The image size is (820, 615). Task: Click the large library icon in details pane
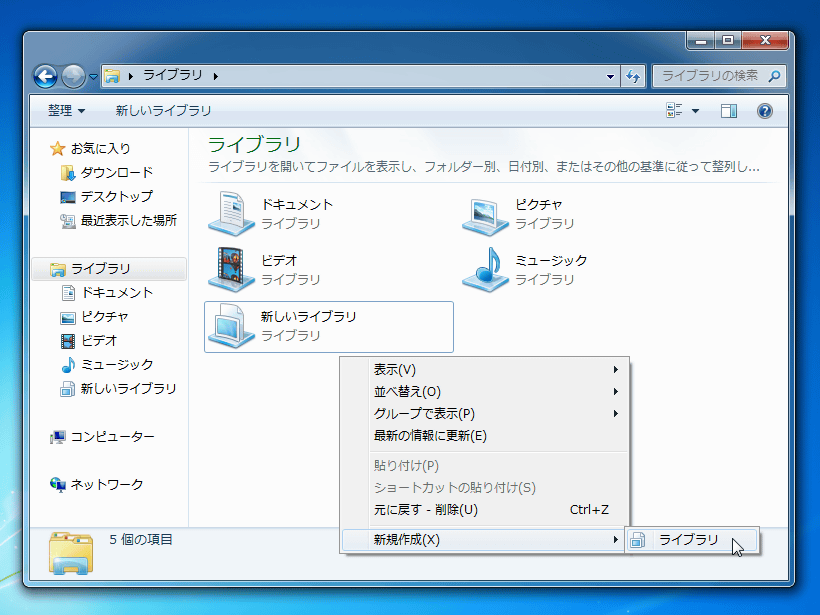71,553
